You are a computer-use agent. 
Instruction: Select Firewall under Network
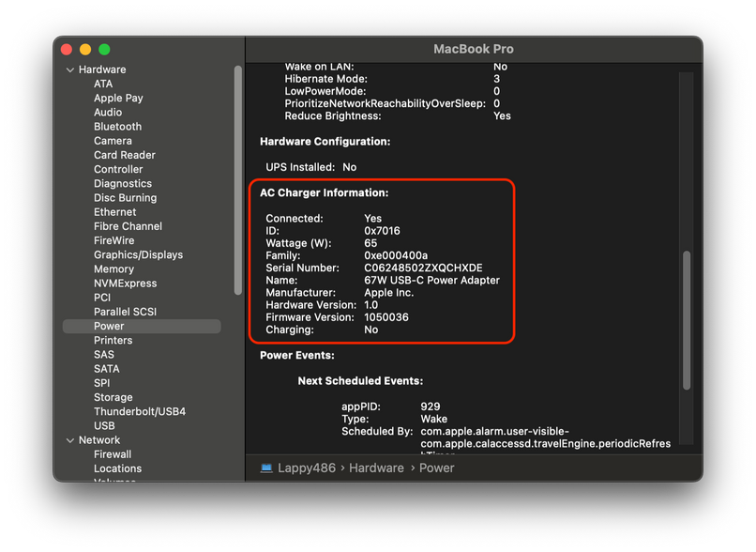click(113, 454)
